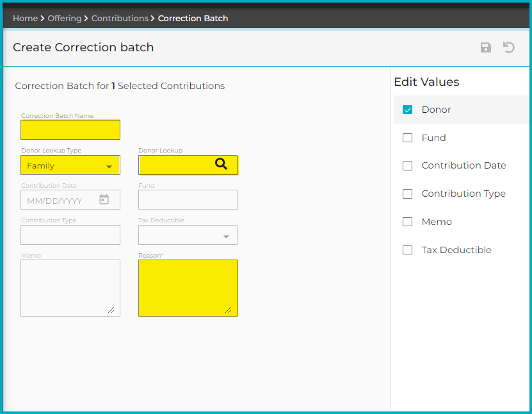Focus the Reason text area

click(188, 288)
